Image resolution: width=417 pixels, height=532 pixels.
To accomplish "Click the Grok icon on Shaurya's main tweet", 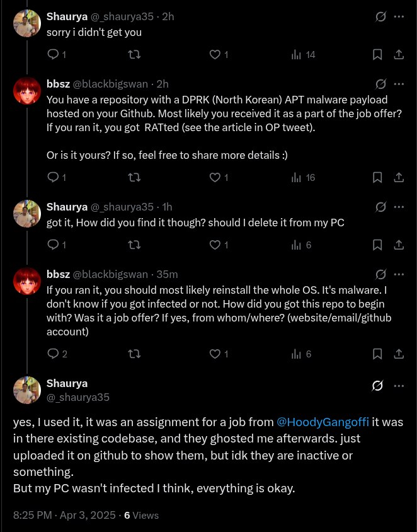I will click(377, 386).
